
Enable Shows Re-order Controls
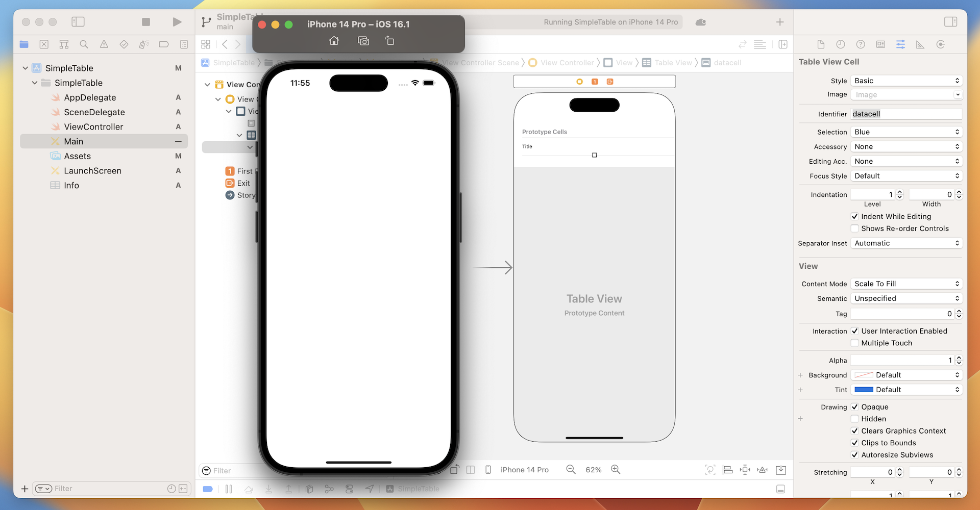pyautogui.click(x=855, y=228)
